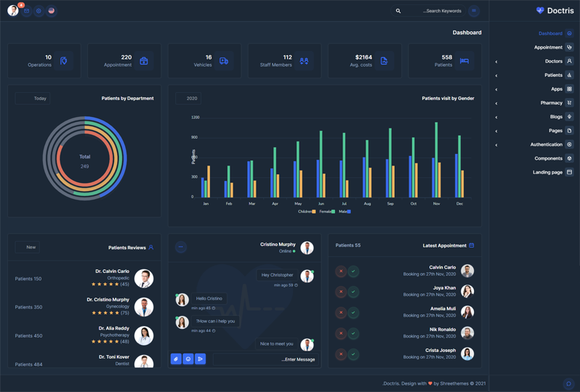Reject Joya Khan's appointment with red X
This screenshot has width=580, height=392.
pos(341,292)
